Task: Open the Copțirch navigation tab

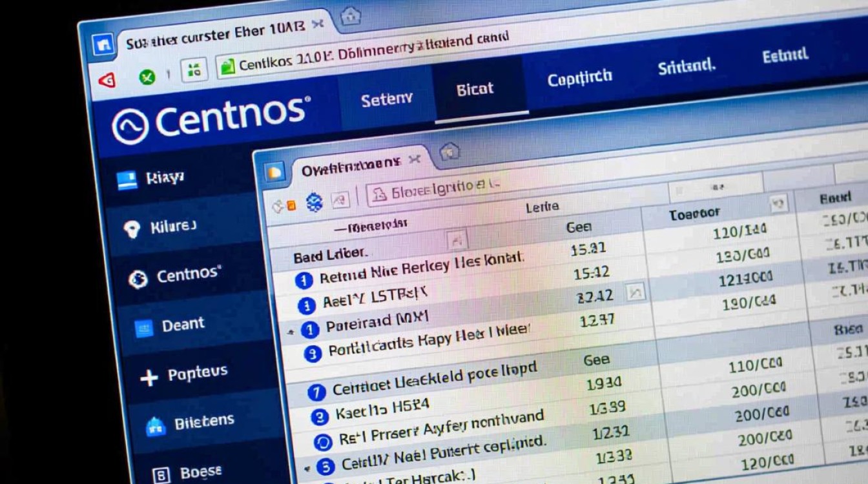Action: (x=579, y=79)
